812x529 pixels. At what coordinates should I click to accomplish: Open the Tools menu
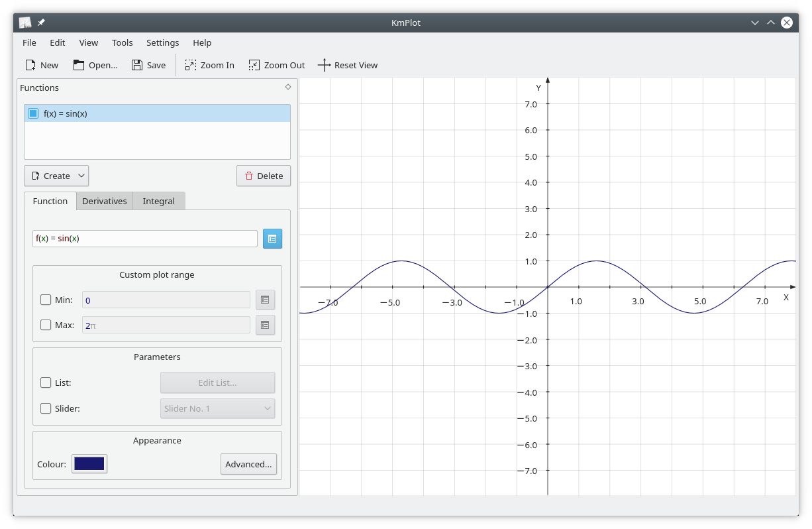click(122, 42)
